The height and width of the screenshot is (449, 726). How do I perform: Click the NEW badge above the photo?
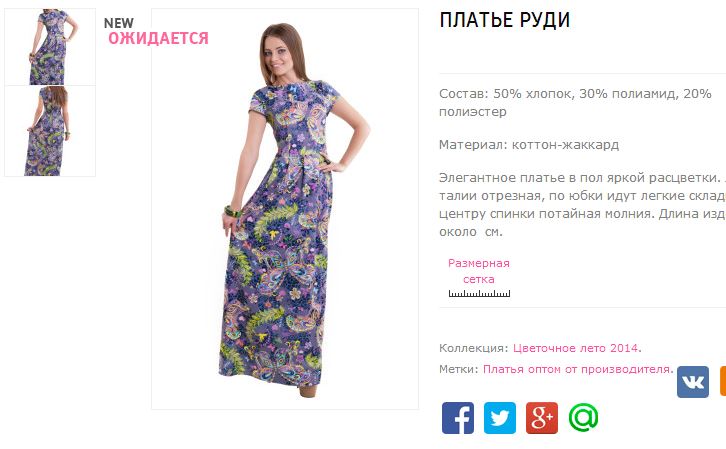click(119, 23)
